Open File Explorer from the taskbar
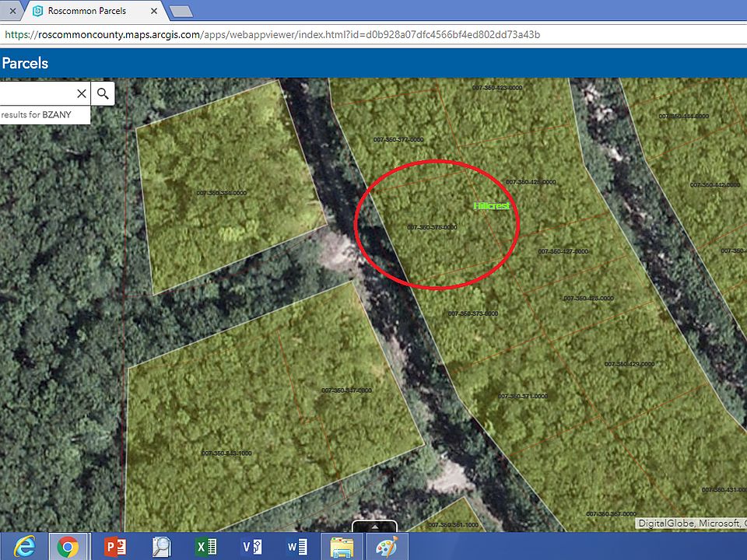 point(342,547)
